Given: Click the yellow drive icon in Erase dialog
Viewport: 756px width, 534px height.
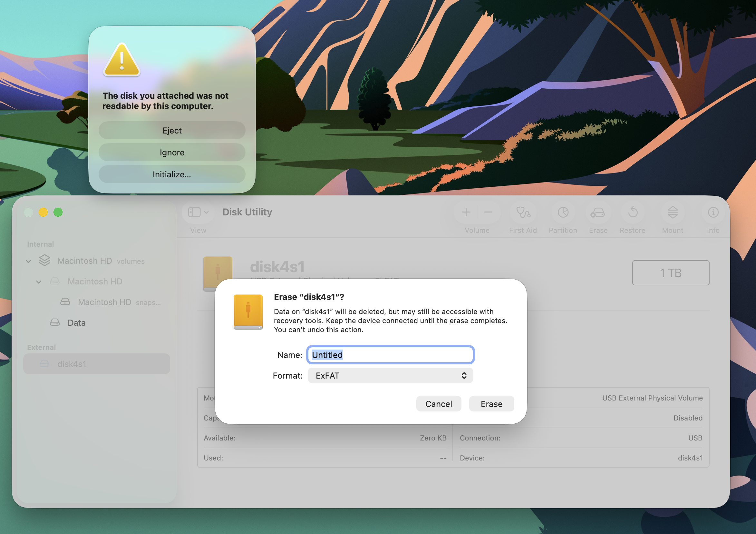Looking at the screenshot, I should pos(248,312).
